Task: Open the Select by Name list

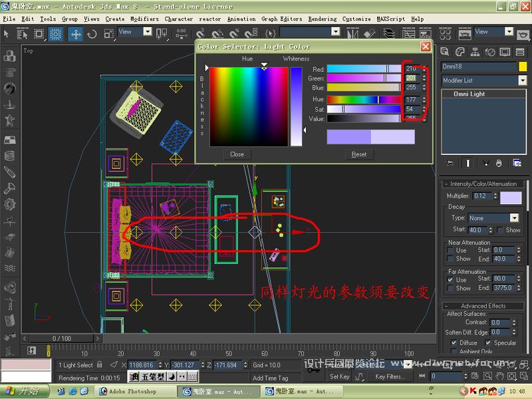Action: [23, 33]
